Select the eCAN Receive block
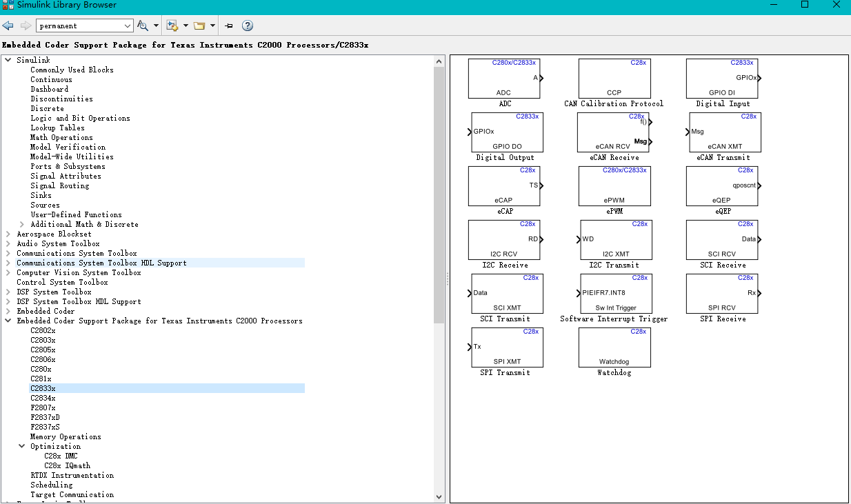 [x=614, y=132]
